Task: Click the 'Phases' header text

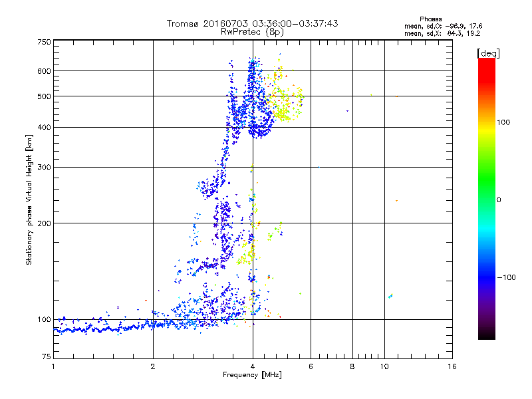Action: [x=430, y=19]
